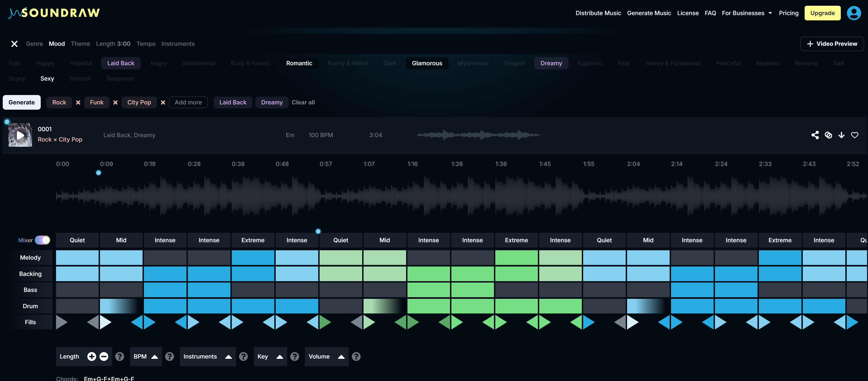Viewport: 868px width, 381px height.
Task: Open the BPM help tooltip
Action: 170,357
